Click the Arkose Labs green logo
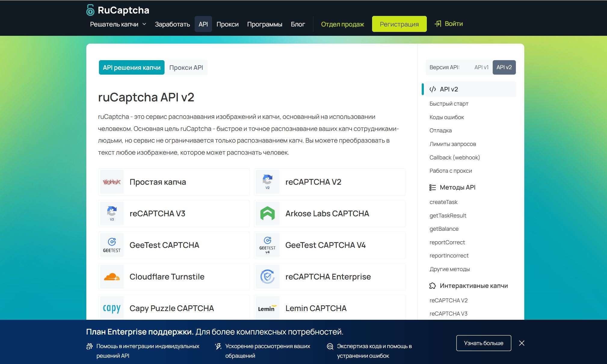This screenshot has height=364, width=607. click(x=267, y=214)
